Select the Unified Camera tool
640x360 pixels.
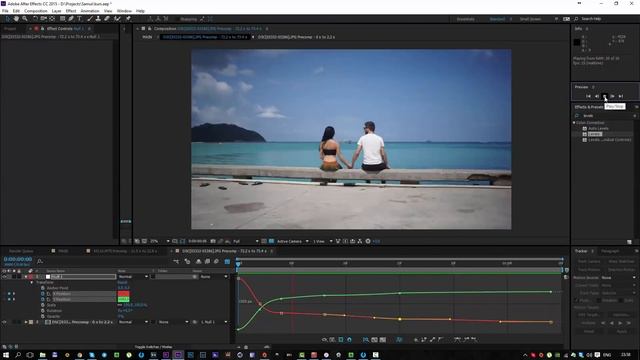click(43, 19)
